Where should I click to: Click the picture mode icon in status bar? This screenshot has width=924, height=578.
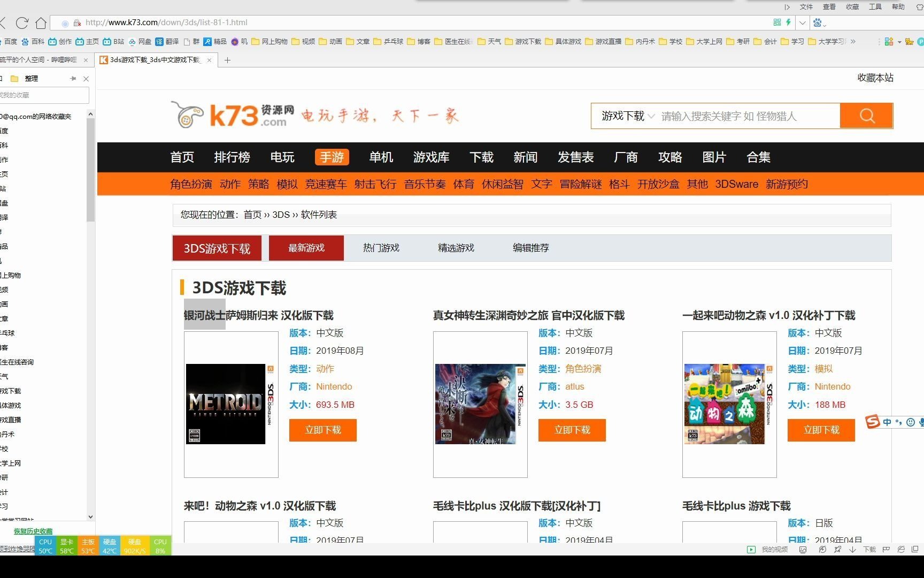pyautogui.click(x=803, y=550)
